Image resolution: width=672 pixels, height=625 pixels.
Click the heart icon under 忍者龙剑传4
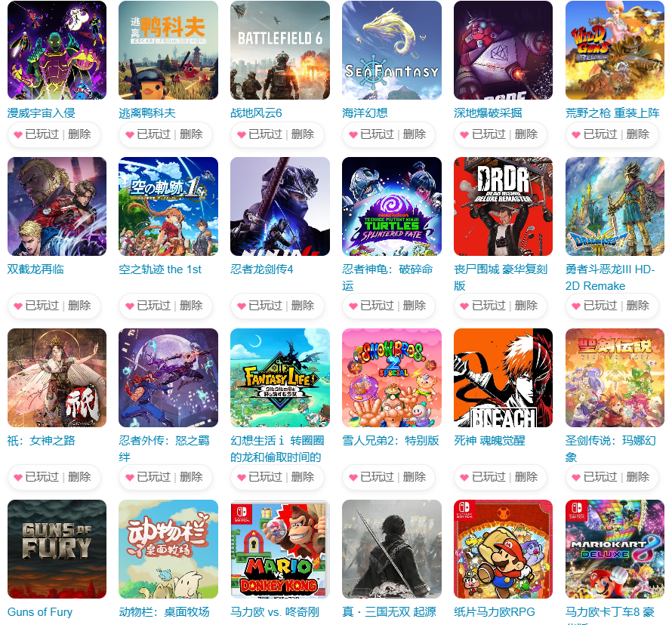(x=242, y=306)
